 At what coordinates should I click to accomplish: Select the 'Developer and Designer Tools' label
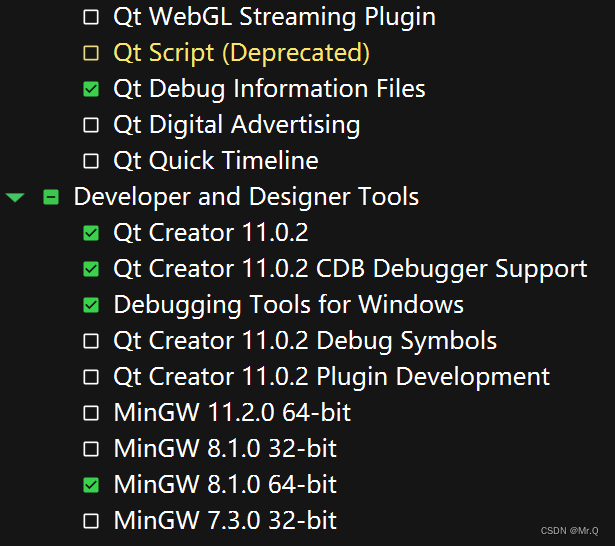(246, 197)
